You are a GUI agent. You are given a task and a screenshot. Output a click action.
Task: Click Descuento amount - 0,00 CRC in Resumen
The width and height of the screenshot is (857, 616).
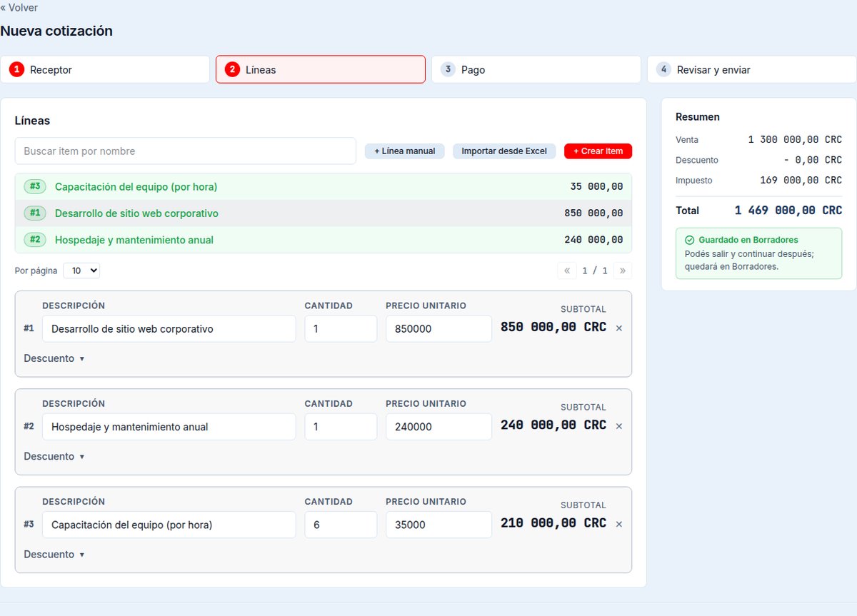click(813, 160)
